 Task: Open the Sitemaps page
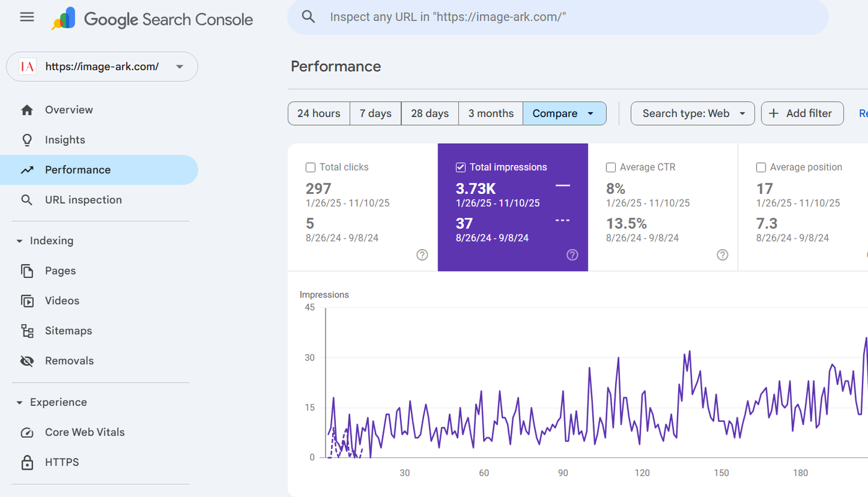pos(99,331)
